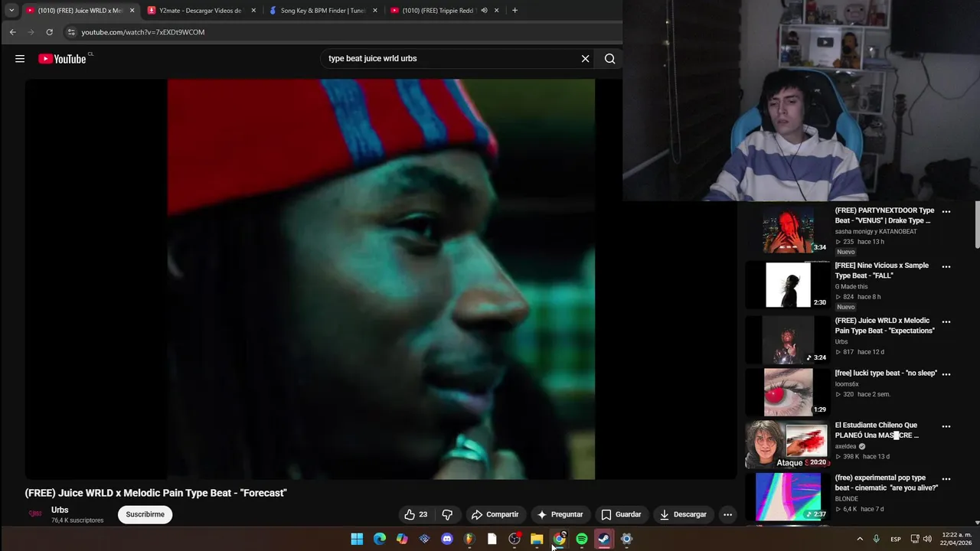Open Steam from the taskbar
The height and width of the screenshot is (551, 980).
(604, 539)
